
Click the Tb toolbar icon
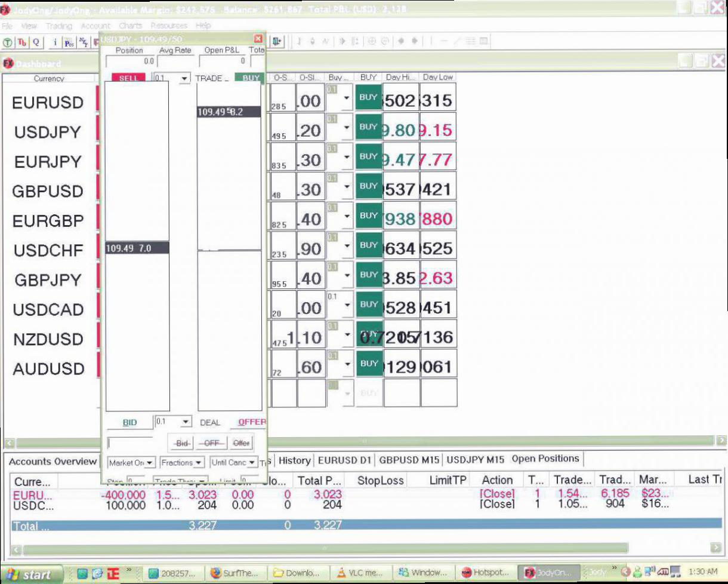pyautogui.click(x=22, y=42)
